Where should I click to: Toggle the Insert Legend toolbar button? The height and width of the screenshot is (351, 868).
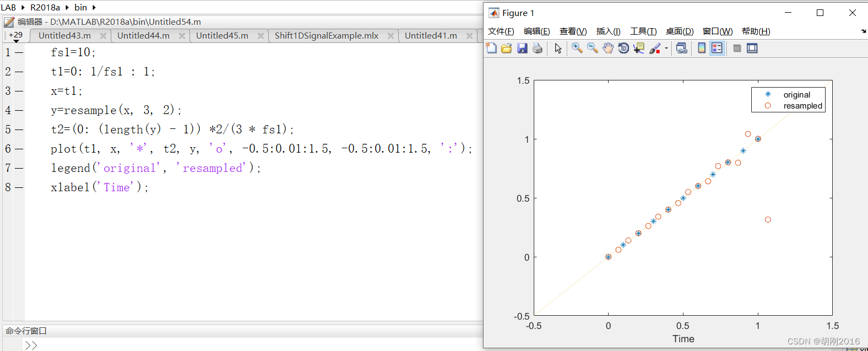pos(717,48)
